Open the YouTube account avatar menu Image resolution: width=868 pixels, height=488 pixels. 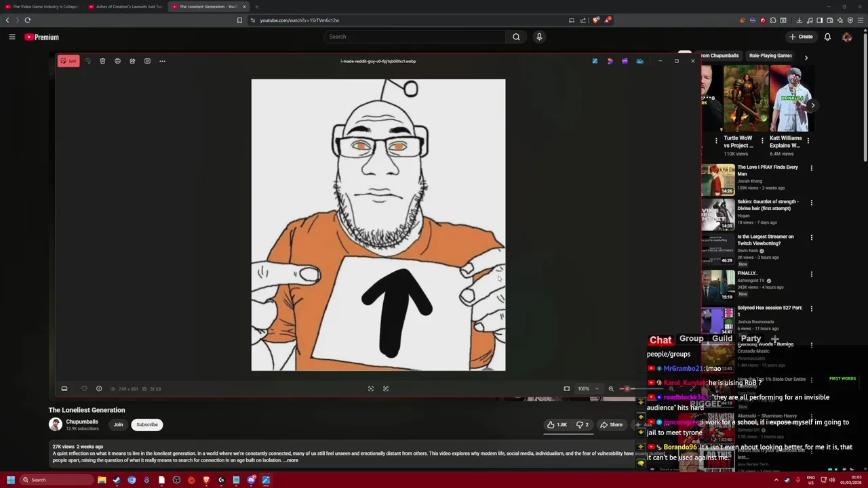pyautogui.click(x=847, y=37)
